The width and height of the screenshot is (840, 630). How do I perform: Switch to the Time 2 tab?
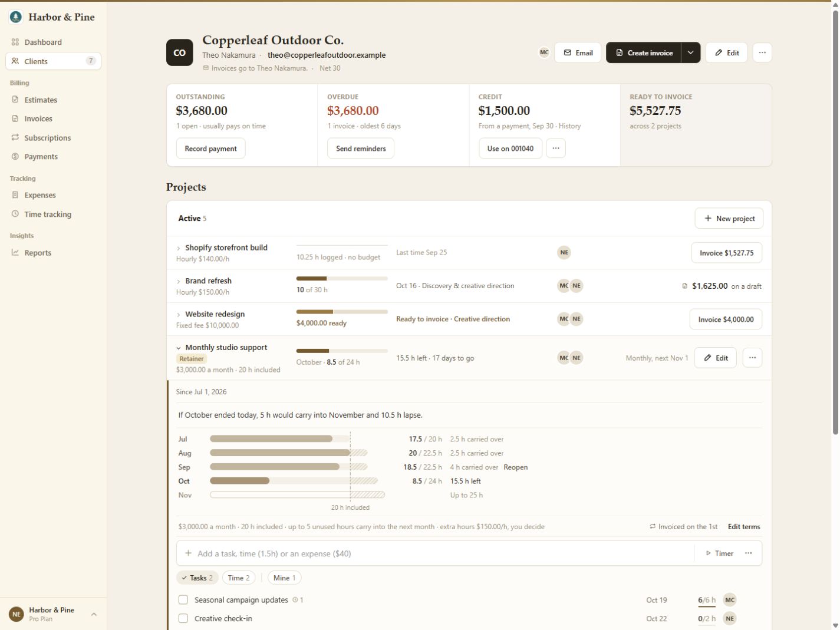tap(239, 578)
